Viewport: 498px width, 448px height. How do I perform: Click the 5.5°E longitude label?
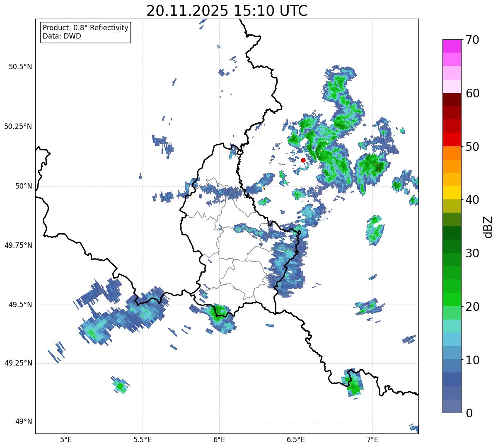click(143, 439)
